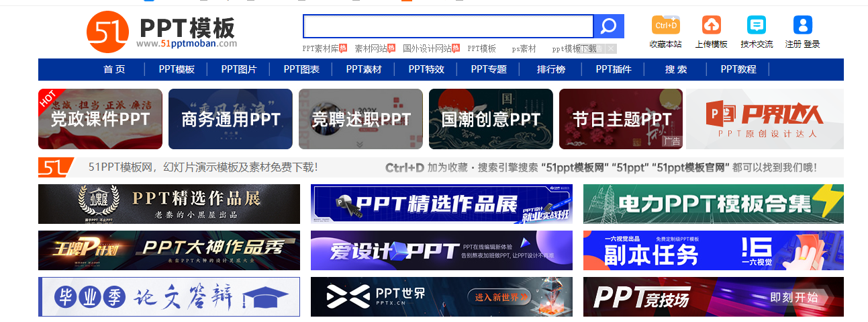
Task: Open the ps素材 search link
Action: pos(524,48)
